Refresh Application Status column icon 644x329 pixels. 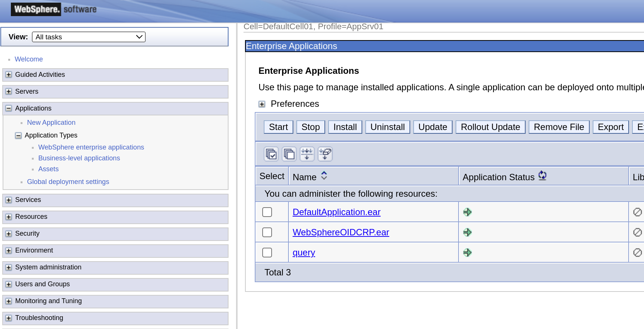click(542, 175)
